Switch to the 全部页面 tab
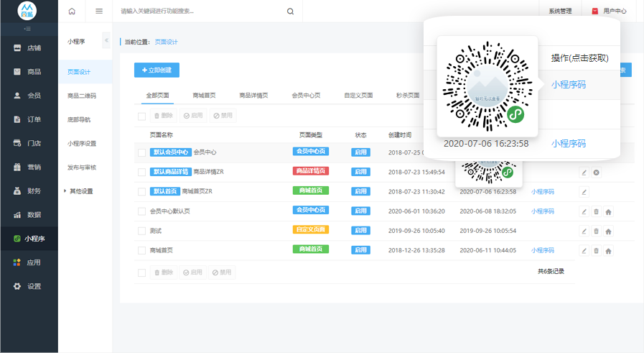Screen dimensions: 644x353 pos(158,96)
